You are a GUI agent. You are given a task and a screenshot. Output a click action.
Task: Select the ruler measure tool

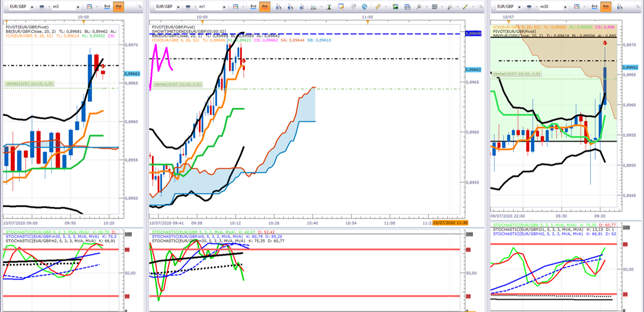tap(378, 7)
